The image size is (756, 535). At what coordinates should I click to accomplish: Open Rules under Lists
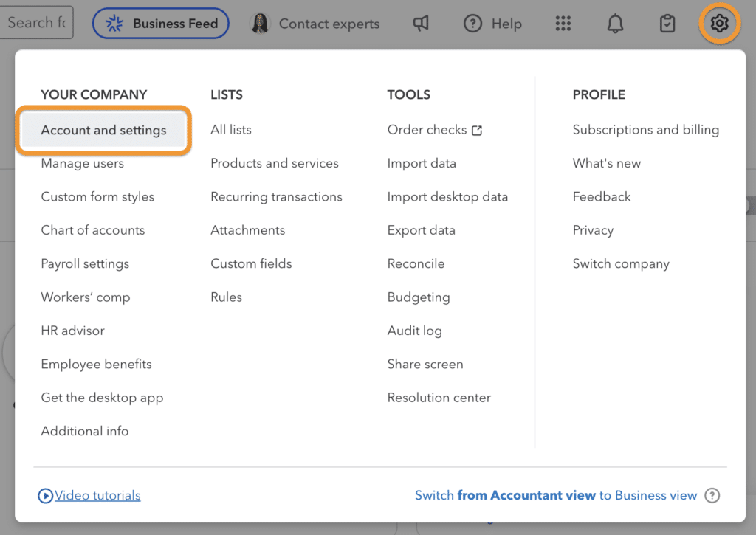226,297
